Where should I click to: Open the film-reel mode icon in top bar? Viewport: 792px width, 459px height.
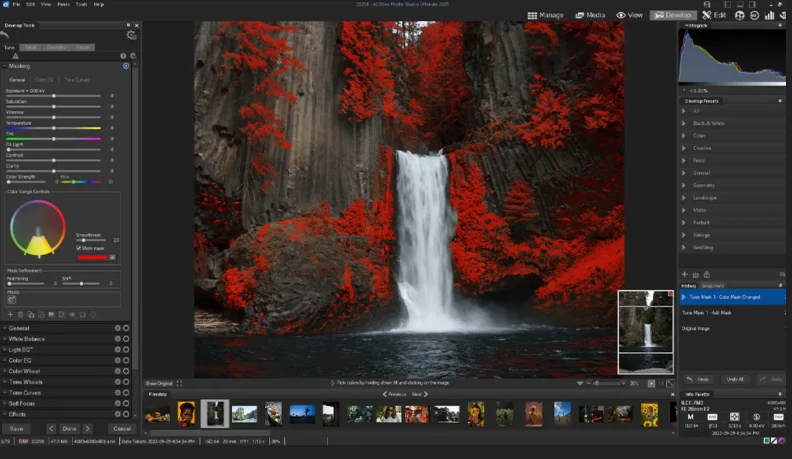[x=739, y=15]
